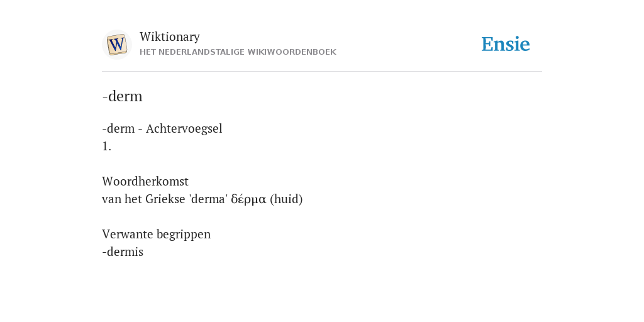
Task: Click the '(huid)' translation text
Action: click(286, 199)
